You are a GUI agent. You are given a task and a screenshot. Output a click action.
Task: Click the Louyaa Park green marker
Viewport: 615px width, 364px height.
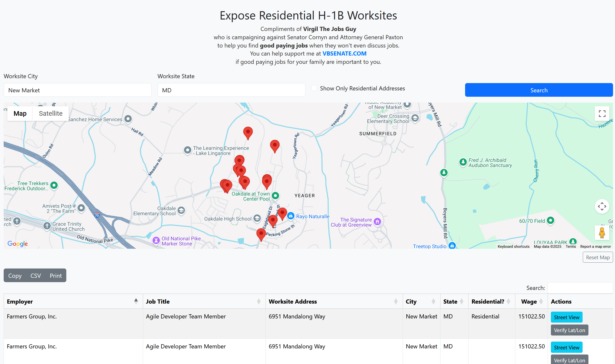[x=573, y=241]
